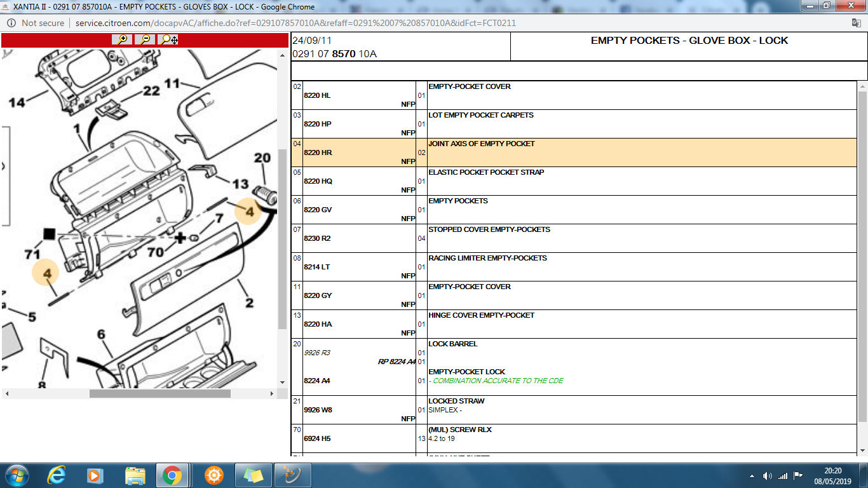The height and width of the screenshot is (488, 868).
Task: Select part number 11 in diagram
Action: (172, 83)
